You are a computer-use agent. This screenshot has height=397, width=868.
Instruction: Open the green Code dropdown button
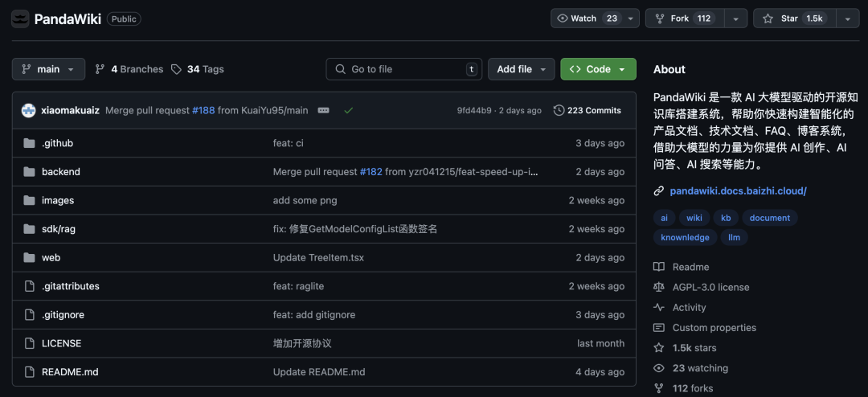pyautogui.click(x=599, y=69)
